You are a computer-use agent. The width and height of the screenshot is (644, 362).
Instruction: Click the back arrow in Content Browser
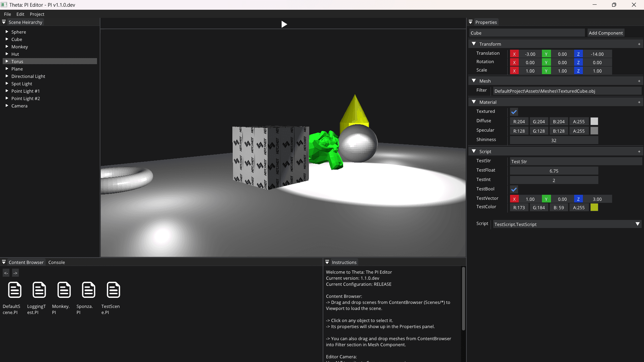(x=6, y=273)
